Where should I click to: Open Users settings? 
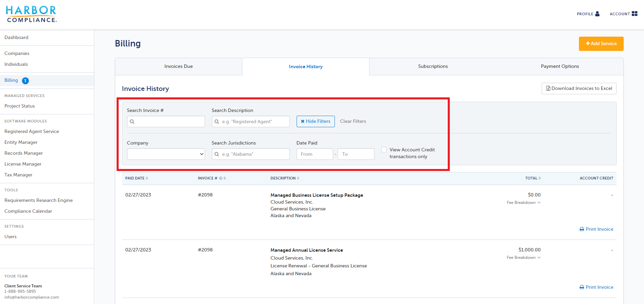[x=11, y=236]
